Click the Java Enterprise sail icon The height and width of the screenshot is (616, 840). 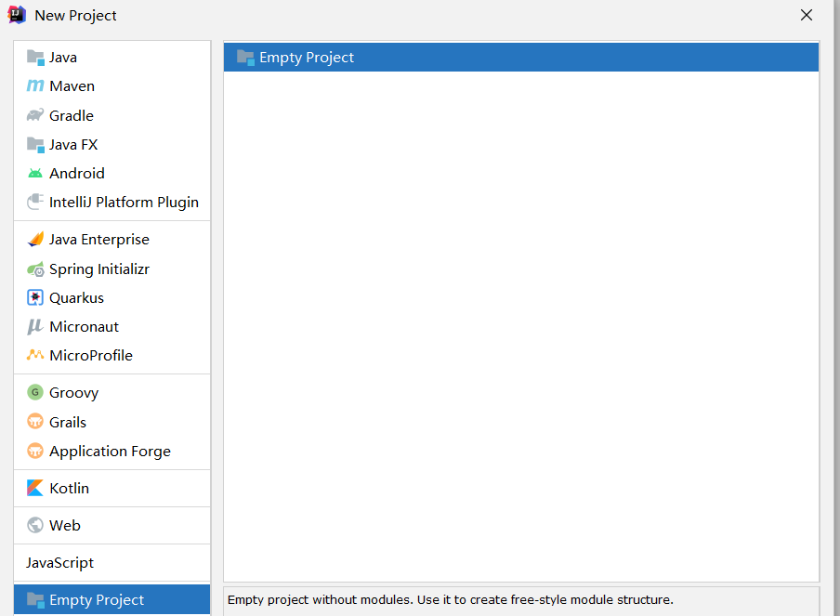[x=35, y=240]
